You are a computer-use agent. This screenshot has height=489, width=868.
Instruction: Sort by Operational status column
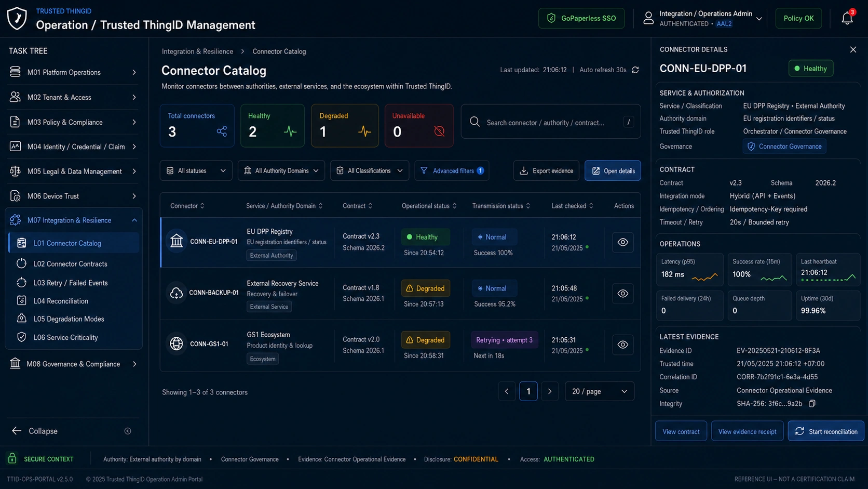(429, 206)
